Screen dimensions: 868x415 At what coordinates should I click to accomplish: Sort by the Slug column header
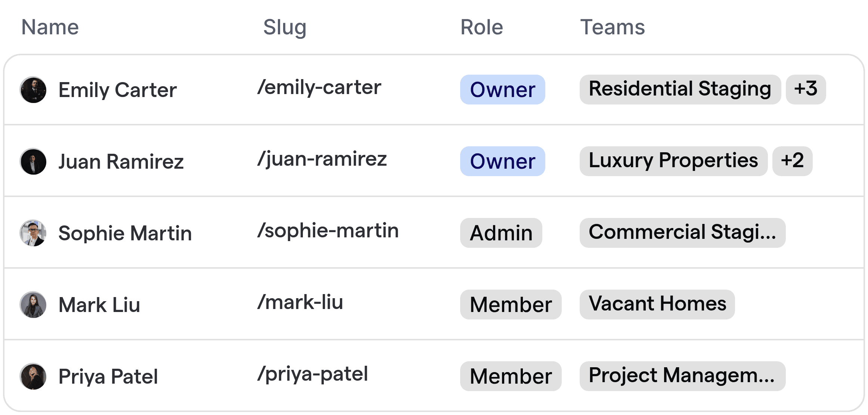(285, 27)
